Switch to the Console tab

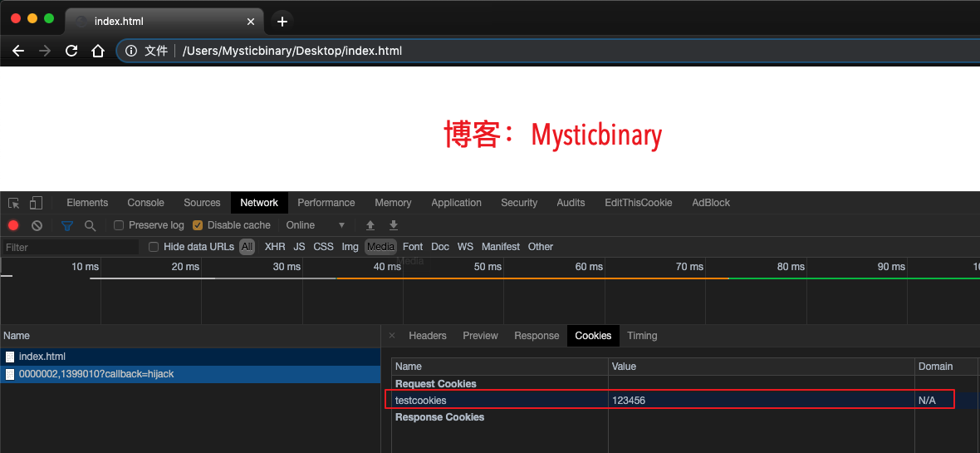point(145,203)
